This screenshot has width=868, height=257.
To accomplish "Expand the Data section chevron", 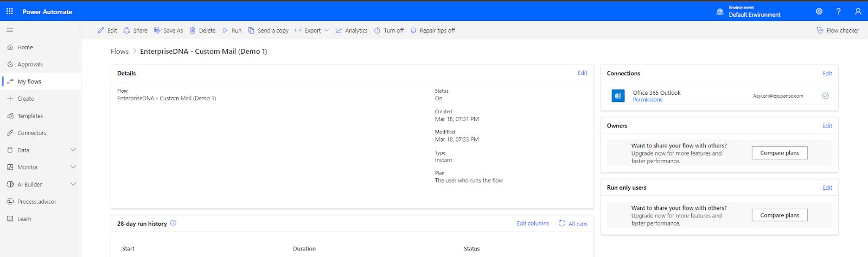I will [73, 150].
